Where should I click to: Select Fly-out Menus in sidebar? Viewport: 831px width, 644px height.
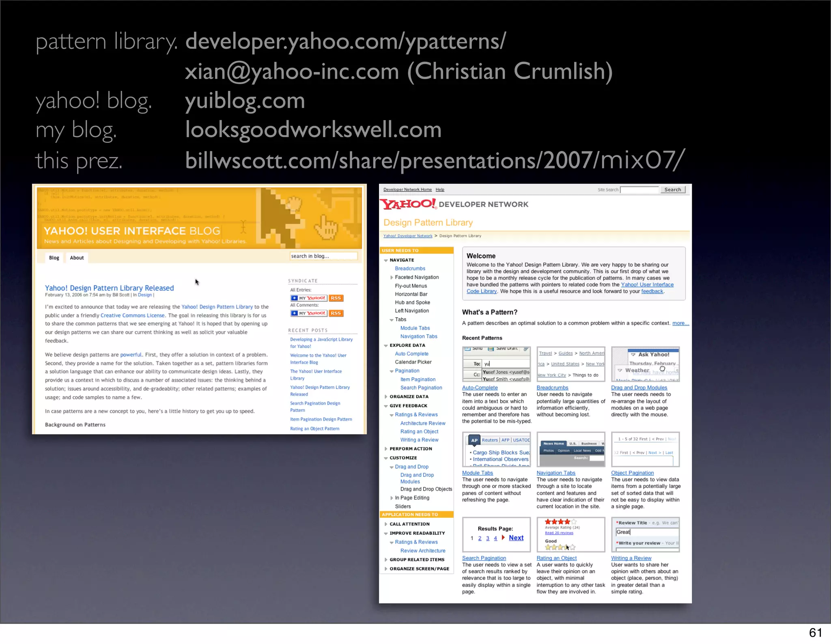(411, 286)
